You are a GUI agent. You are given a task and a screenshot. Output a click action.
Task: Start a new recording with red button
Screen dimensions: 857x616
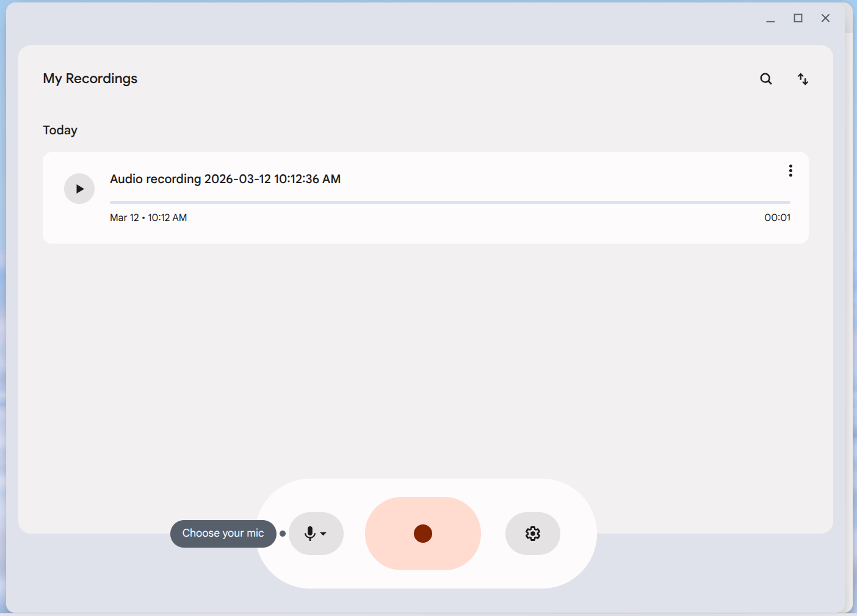(422, 534)
